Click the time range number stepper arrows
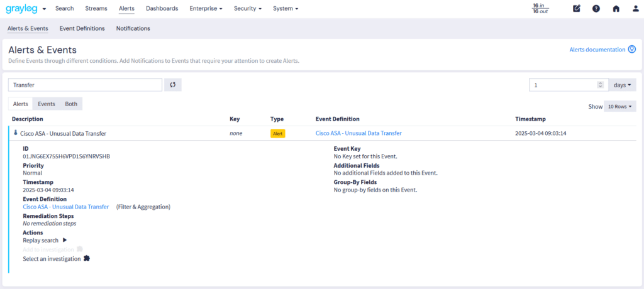This screenshot has height=289, width=644. 600,85
